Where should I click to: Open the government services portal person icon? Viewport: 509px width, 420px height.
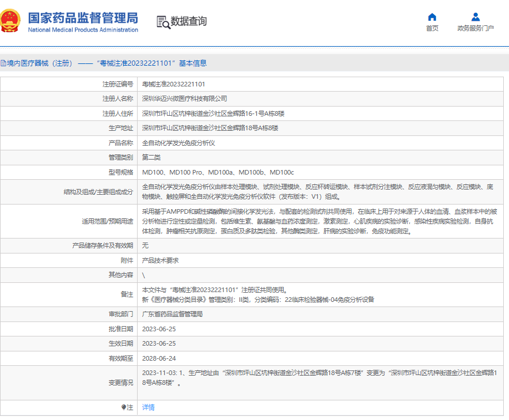click(476, 17)
